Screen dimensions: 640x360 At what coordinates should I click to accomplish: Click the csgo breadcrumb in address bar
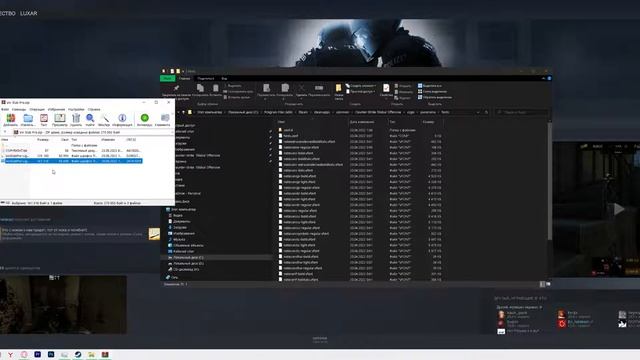pyautogui.click(x=411, y=112)
